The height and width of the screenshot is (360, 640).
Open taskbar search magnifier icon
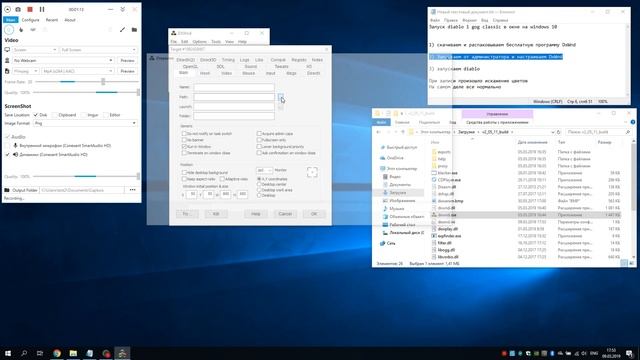pos(24,353)
